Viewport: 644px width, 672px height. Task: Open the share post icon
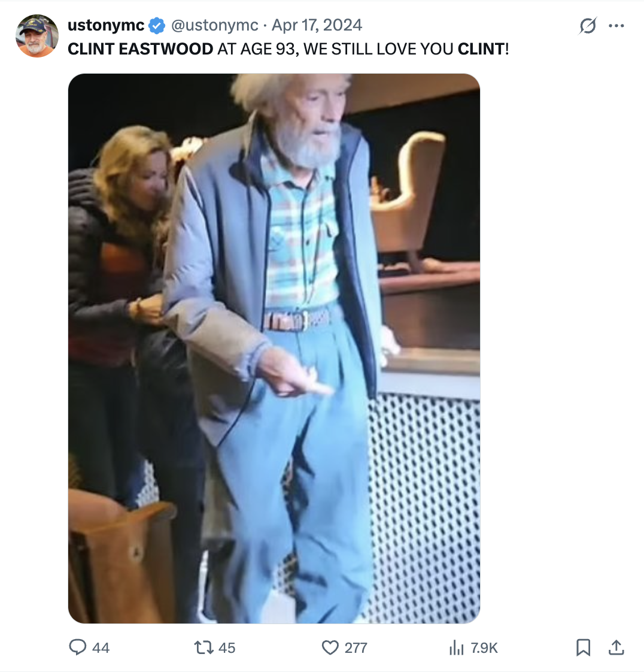pos(616,647)
